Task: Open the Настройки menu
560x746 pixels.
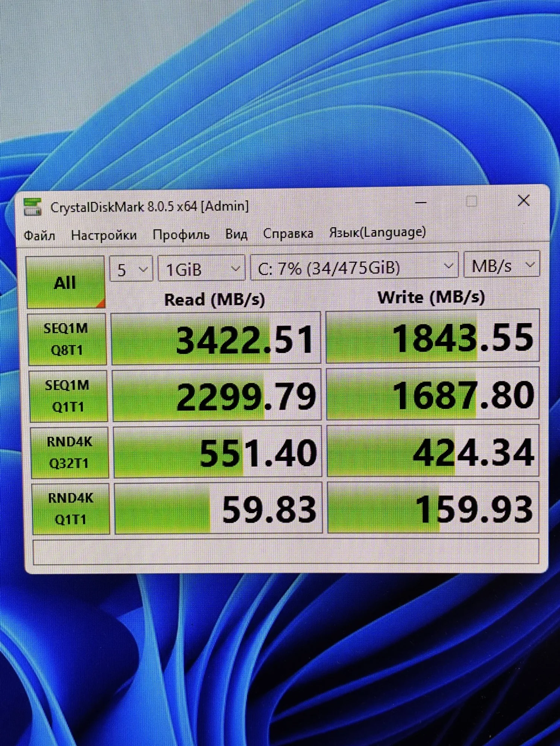Action: click(104, 235)
